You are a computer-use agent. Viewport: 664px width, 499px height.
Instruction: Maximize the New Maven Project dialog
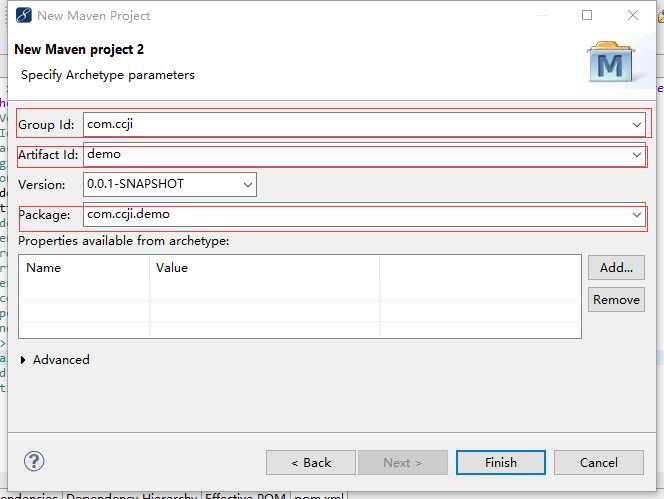coord(587,16)
